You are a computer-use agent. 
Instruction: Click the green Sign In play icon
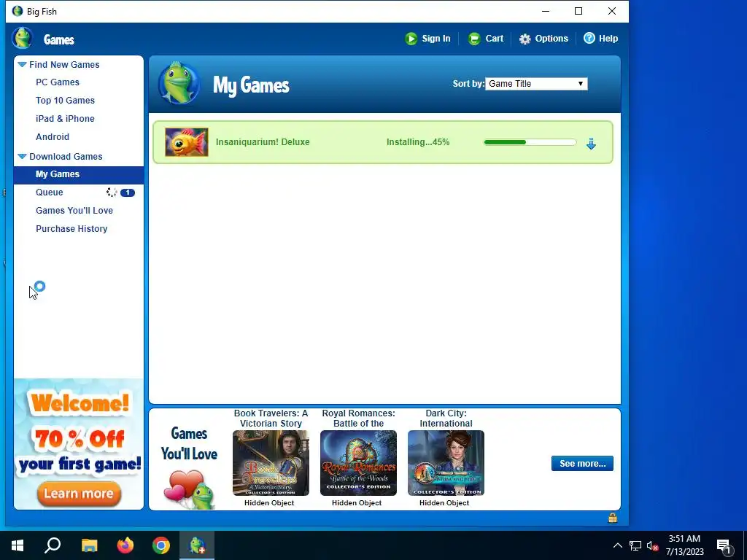411,39
